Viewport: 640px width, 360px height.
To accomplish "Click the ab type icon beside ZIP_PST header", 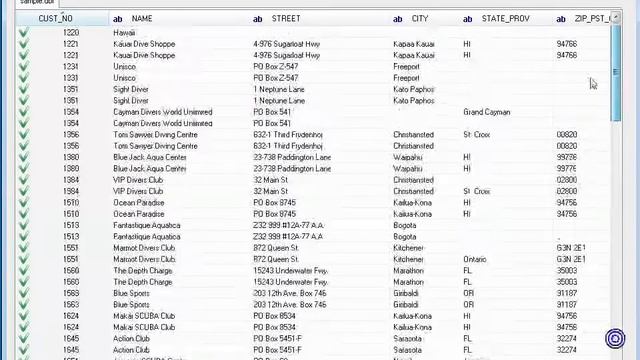I will tap(561, 19).
